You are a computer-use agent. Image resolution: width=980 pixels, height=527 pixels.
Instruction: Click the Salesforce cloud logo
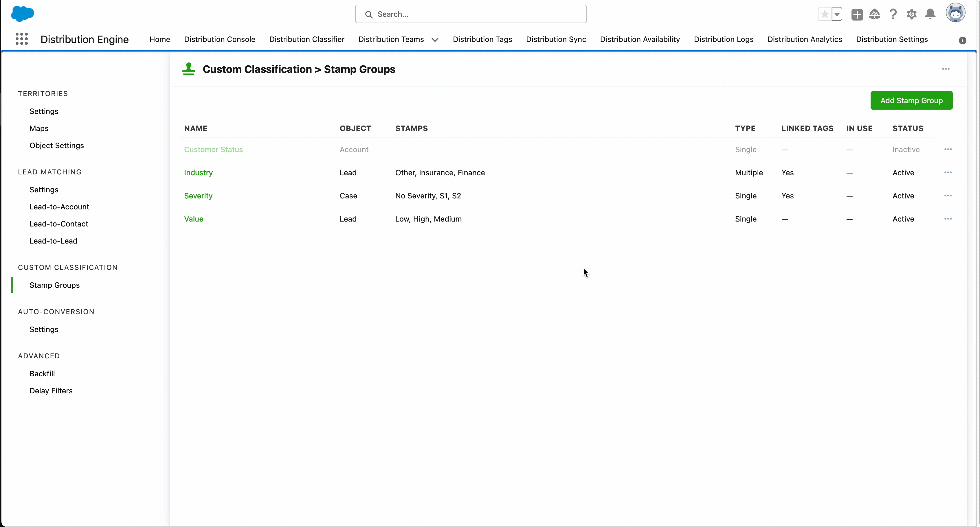(x=23, y=14)
